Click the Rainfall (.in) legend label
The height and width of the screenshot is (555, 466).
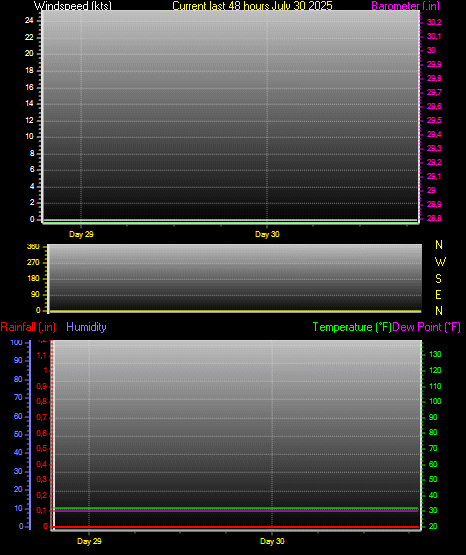(x=28, y=327)
